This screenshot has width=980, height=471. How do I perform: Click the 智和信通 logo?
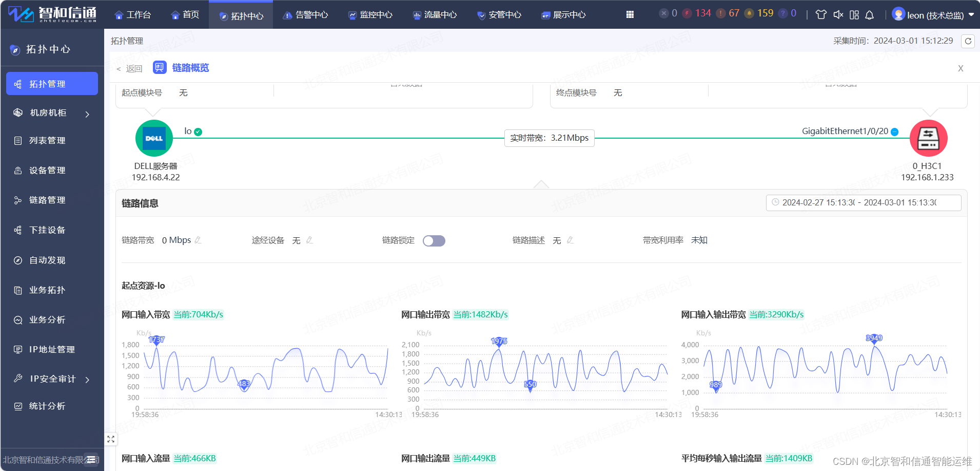tap(52, 14)
